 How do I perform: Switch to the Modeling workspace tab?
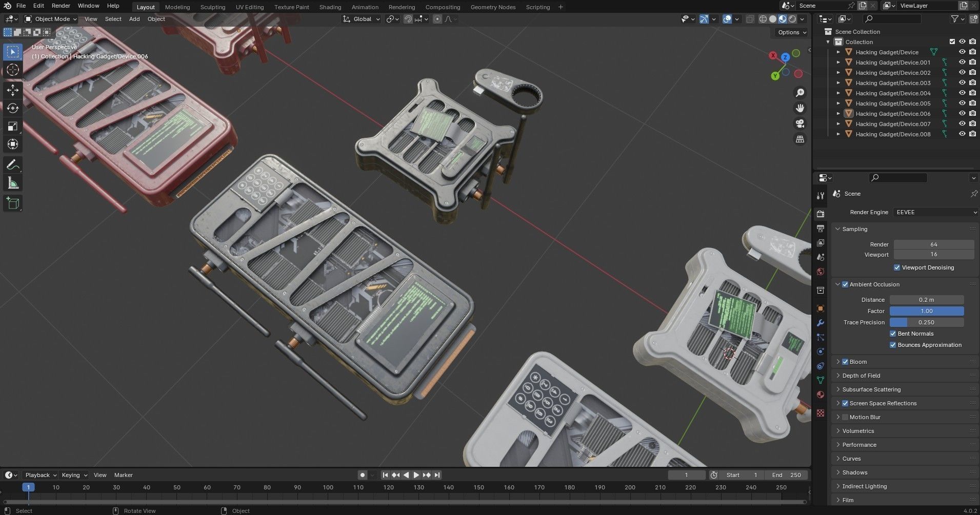(177, 7)
